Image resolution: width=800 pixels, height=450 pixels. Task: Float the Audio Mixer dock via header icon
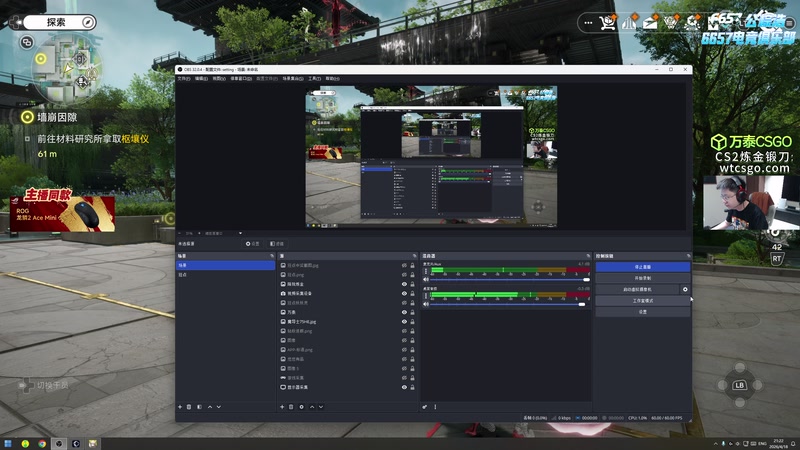click(588, 256)
